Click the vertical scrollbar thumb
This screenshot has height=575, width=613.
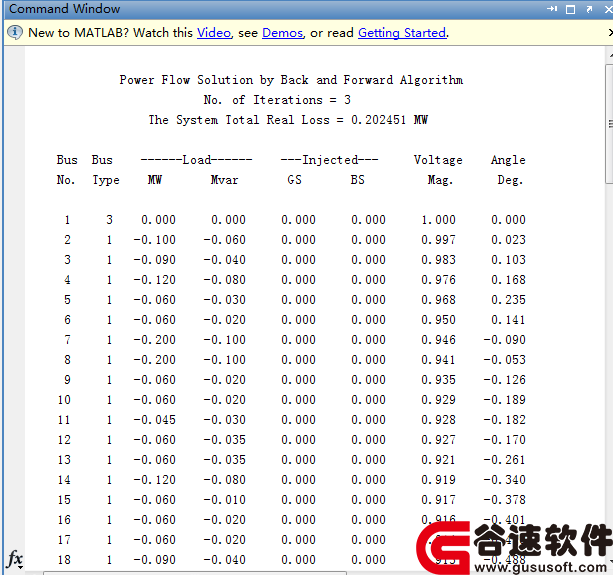tap(609, 124)
